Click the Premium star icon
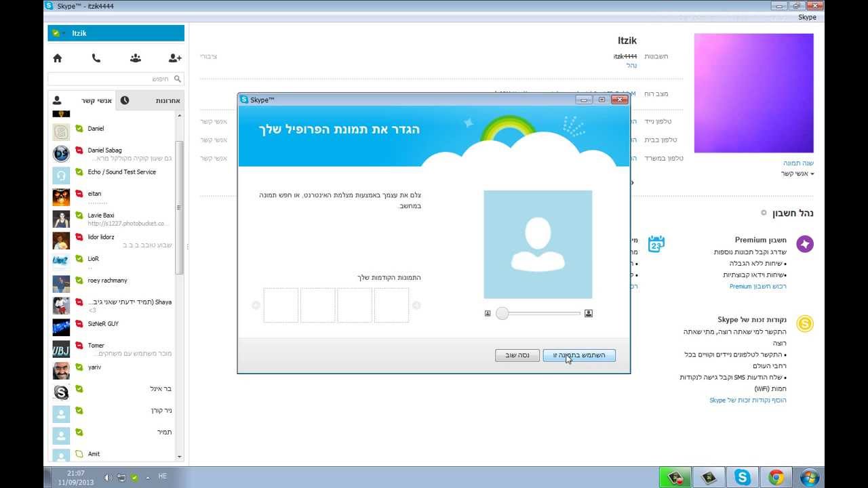 [805, 244]
